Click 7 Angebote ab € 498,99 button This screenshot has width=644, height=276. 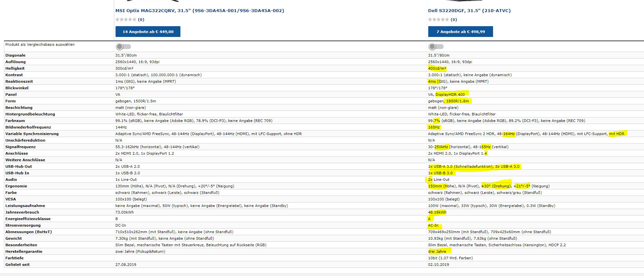[461, 32]
